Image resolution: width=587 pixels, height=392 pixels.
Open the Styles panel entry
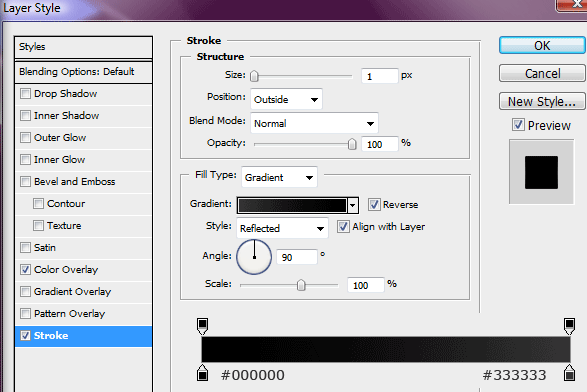(83, 47)
